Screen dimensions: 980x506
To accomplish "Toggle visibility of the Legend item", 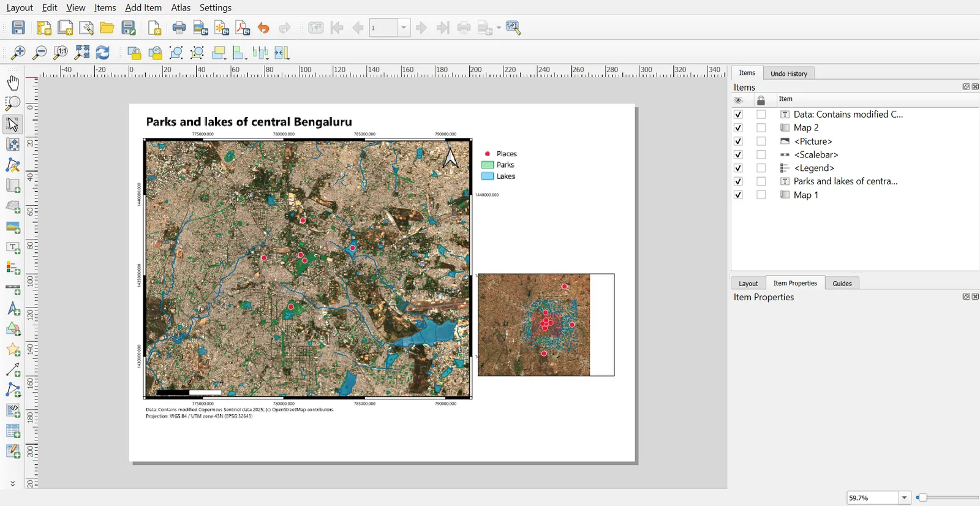I will [x=738, y=168].
